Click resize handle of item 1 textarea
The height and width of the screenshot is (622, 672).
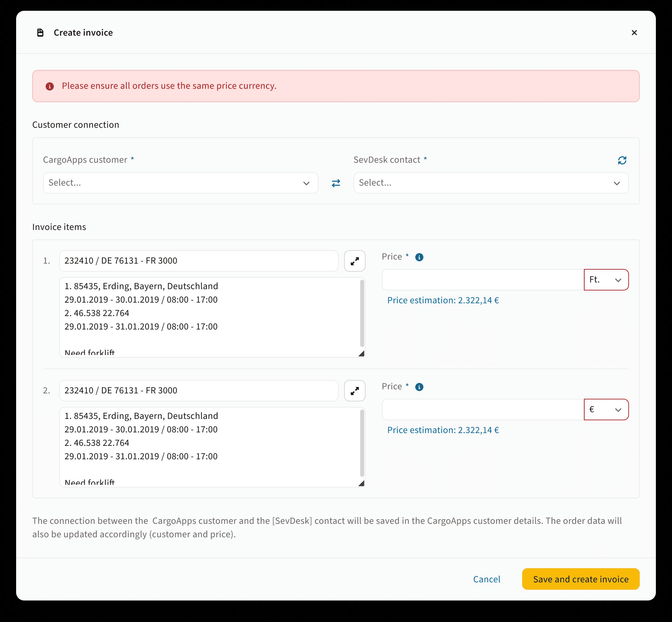pos(362,354)
